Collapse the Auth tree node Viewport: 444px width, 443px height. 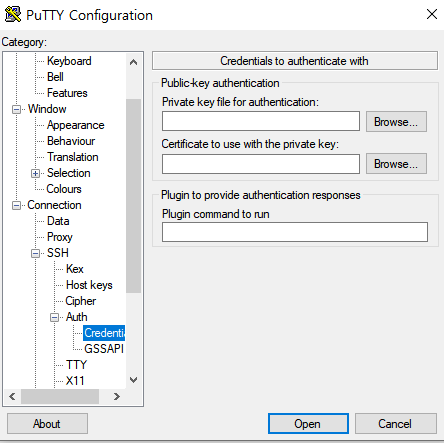[54, 317]
